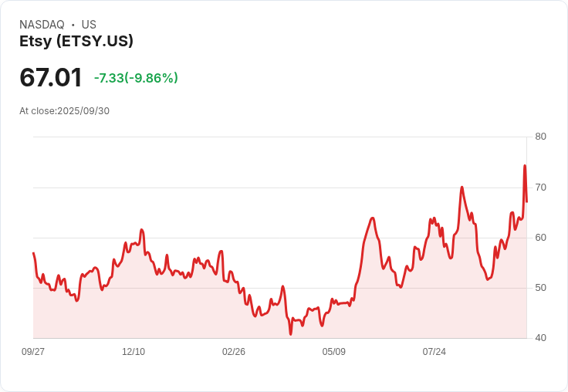Image resolution: width=568 pixels, height=392 pixels.
Task: Click the 70 price axis label
Action: [540, 188]
